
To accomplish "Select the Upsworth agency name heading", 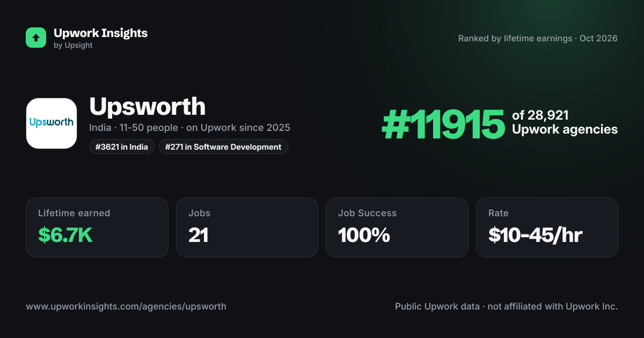I will click(148, 106).
